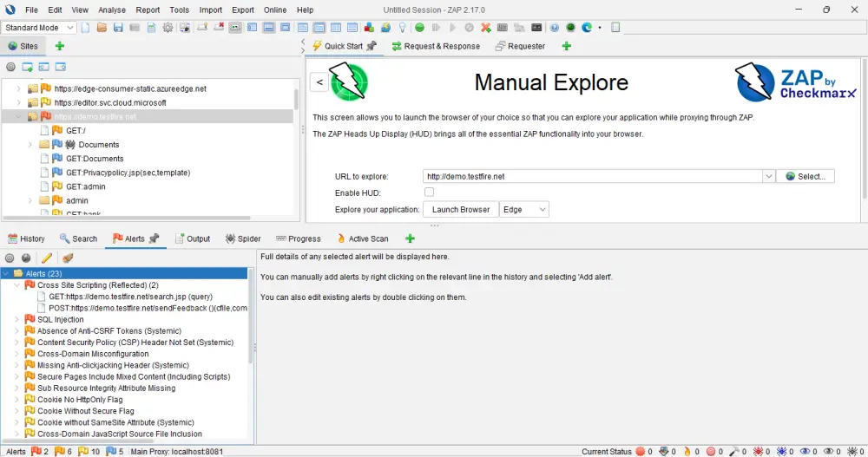Click into the URL to explore field
Image resolution: width=868 pixels, height=457 pixels.
click(x=592, y=177)
